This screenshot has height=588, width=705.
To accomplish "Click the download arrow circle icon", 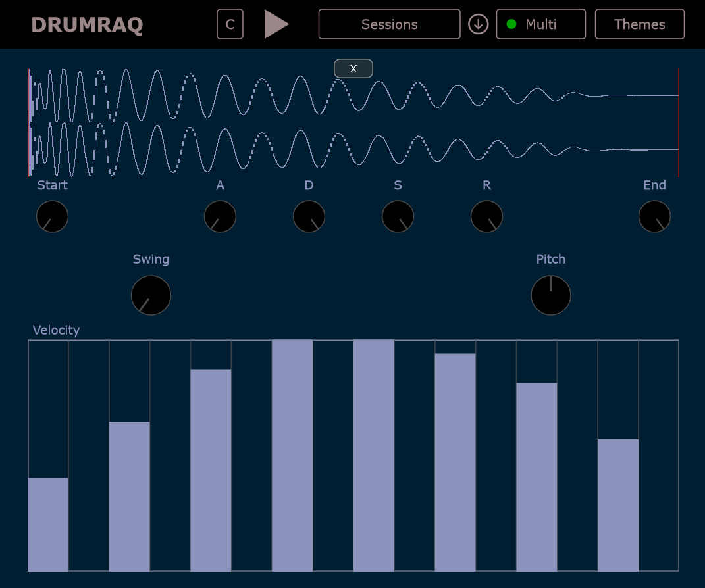I will pyautogui.click(x=478, y=24).
